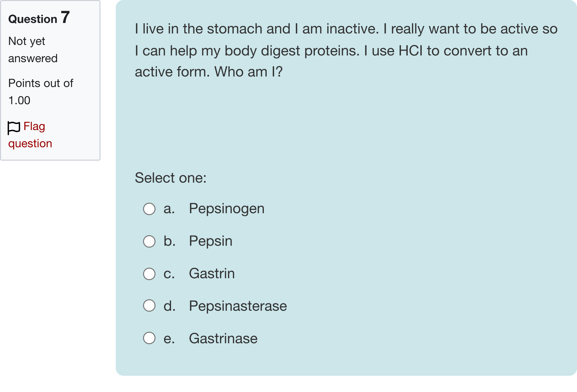Click the option label letter c
577x392 pixels.
point(169,274)
